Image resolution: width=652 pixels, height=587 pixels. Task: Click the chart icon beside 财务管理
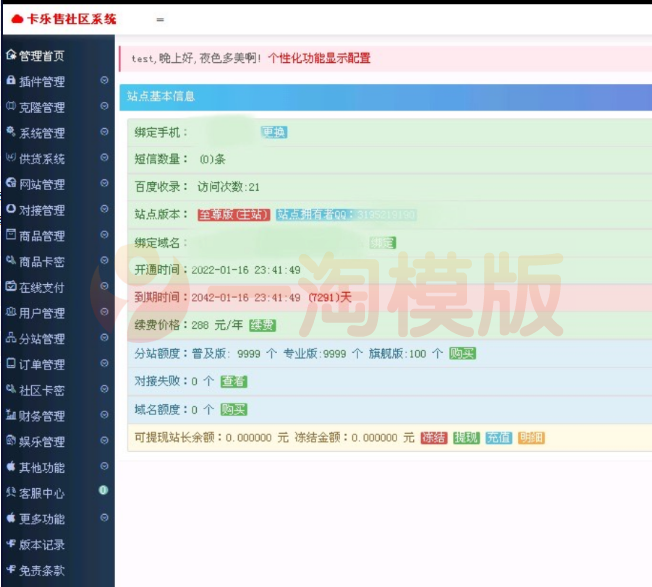click(11, 414)
